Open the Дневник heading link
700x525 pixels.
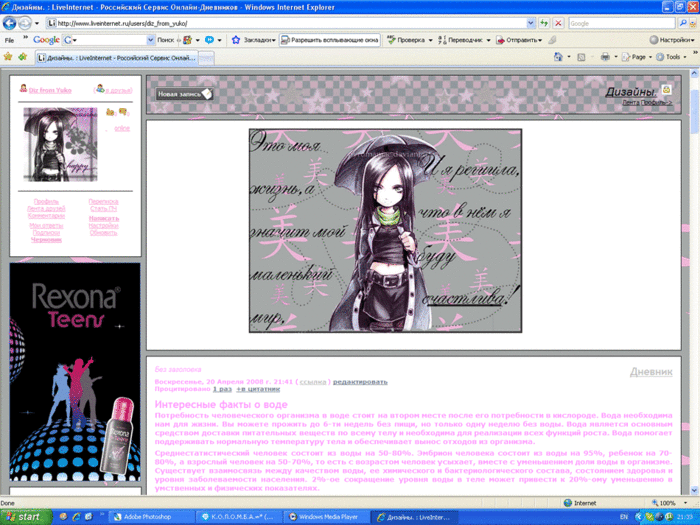point(651,372)
